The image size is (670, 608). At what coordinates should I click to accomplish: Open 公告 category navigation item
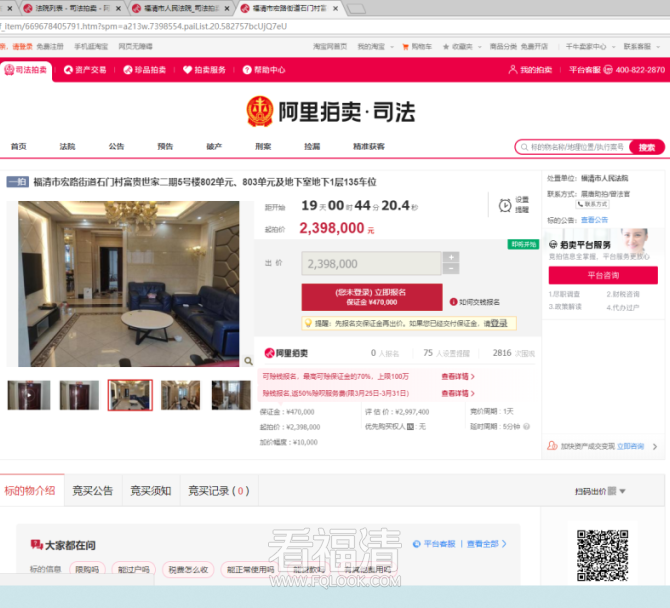click(116, 147)
